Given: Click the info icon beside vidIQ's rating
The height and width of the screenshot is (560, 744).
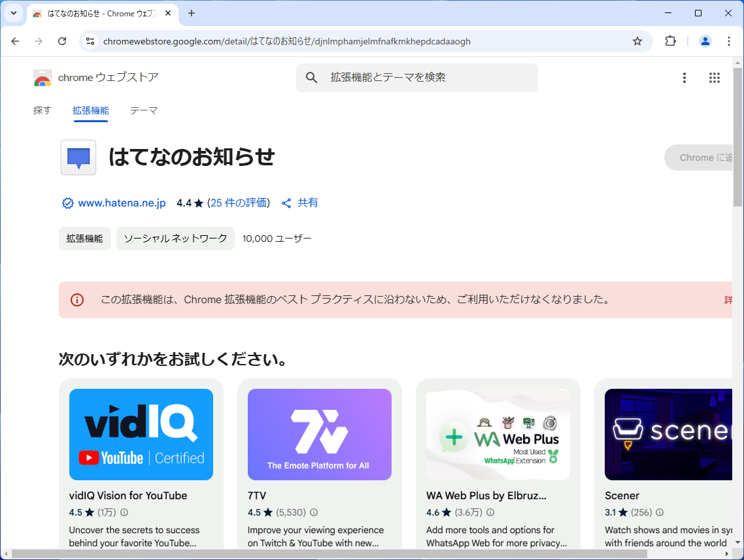Looking at the screenshot, I should (x=124, y=512).
